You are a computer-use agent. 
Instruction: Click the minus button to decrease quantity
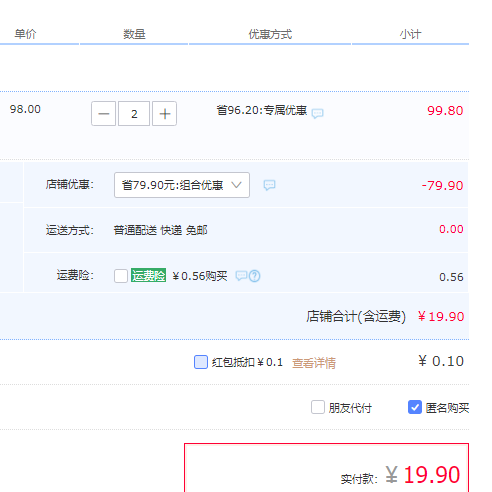[104, 114]
